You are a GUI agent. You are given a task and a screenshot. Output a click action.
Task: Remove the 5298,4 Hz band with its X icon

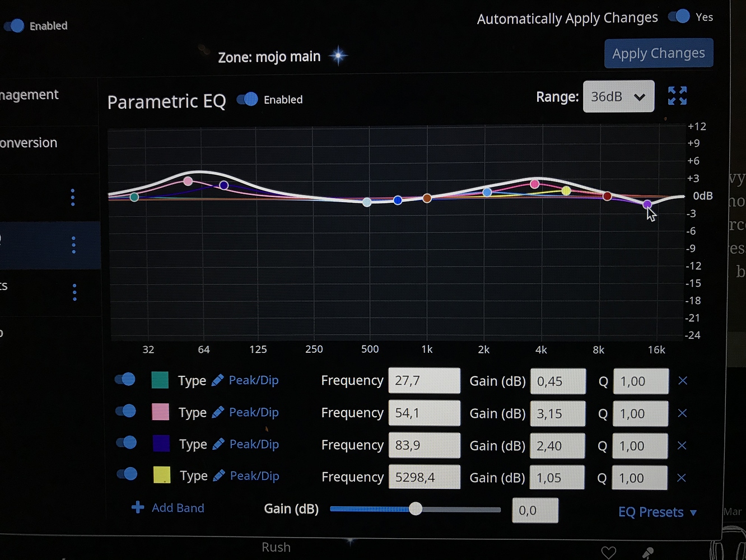coord(682,478)
